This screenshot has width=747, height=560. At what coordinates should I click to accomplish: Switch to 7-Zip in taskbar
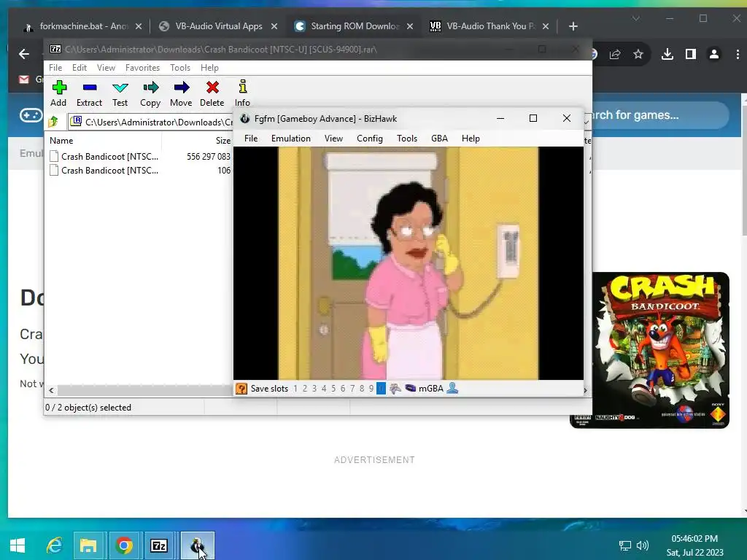point(159,545)
